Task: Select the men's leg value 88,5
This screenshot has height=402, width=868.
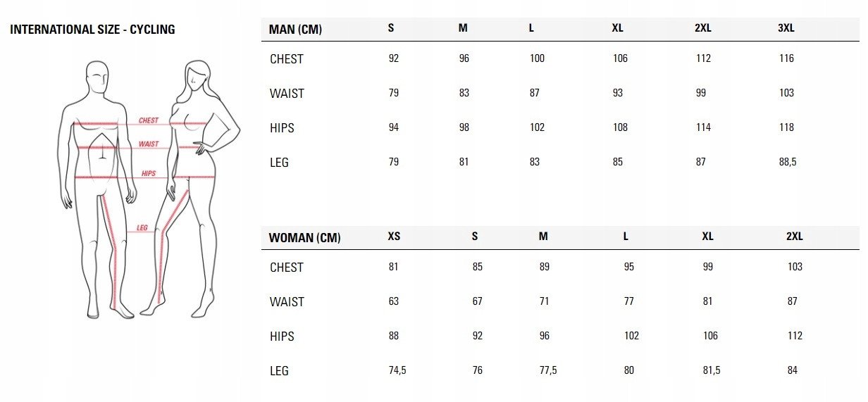Action: pyautogui.click(x=788, y=162)
